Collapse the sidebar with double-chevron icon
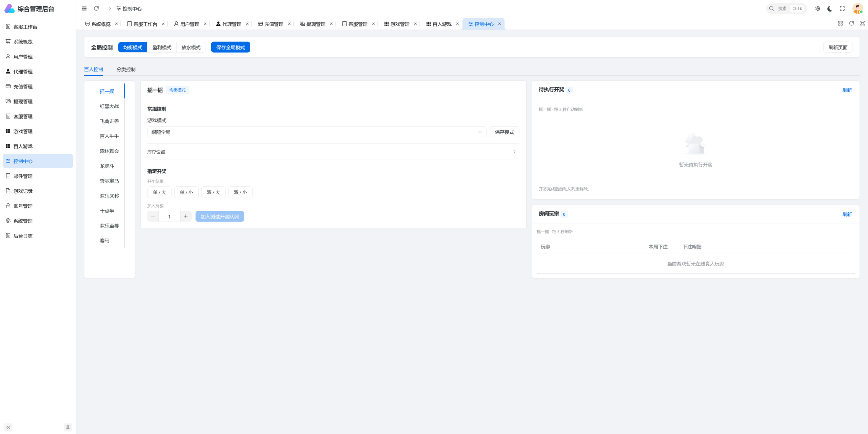The width and height of the screenshot is (868, 434). [x=8, y=428]
